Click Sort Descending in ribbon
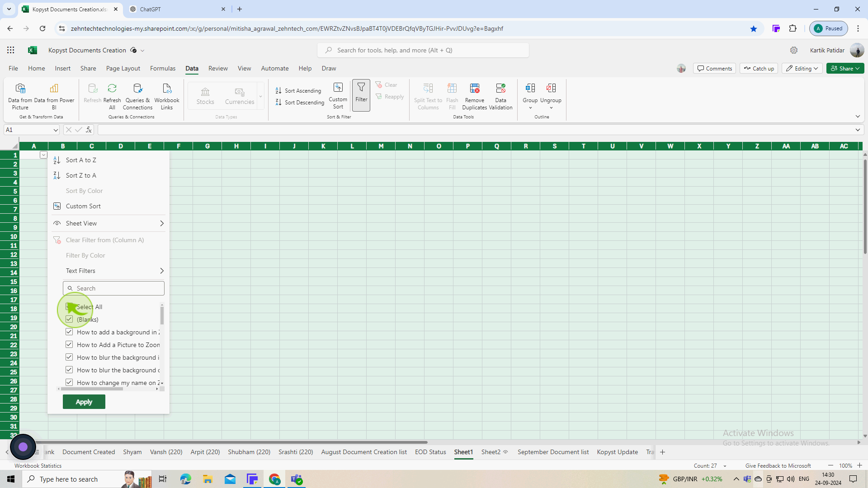This screenshot has height=488, width=868. [300, 102]
